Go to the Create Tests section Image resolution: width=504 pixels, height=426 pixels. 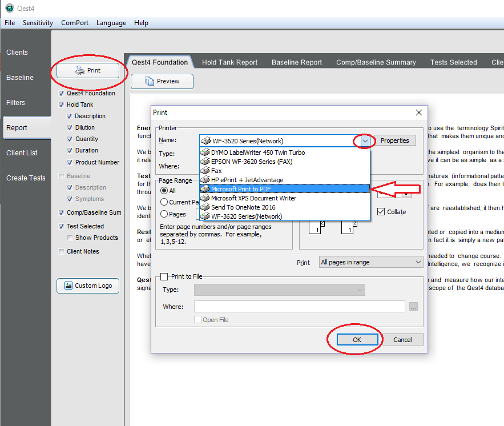pyautogui.click(x=26, y=178)
